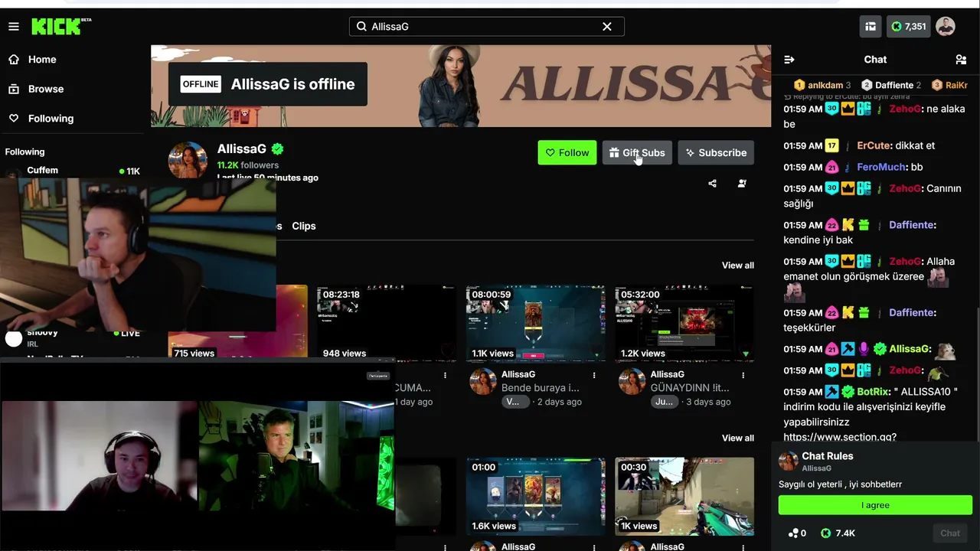
Task: View all clips in the lower row
Action: pos(738,439)
